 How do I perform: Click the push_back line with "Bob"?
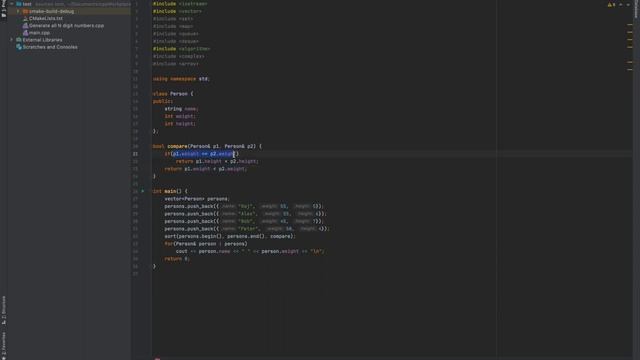tap(244, 221)
